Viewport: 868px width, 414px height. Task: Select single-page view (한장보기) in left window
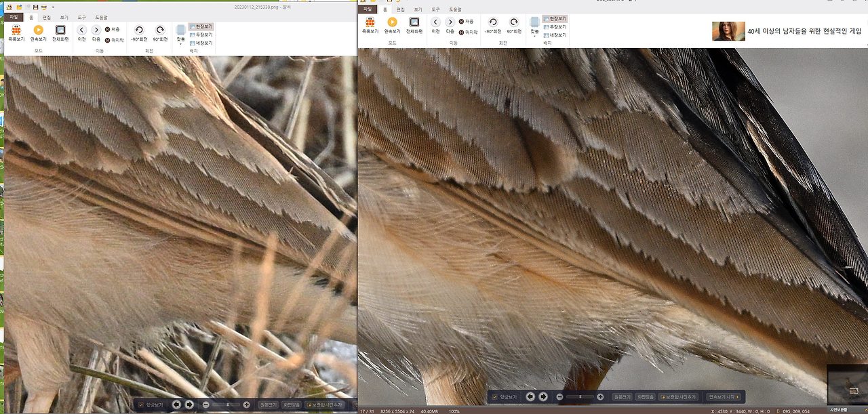[201, 26]
